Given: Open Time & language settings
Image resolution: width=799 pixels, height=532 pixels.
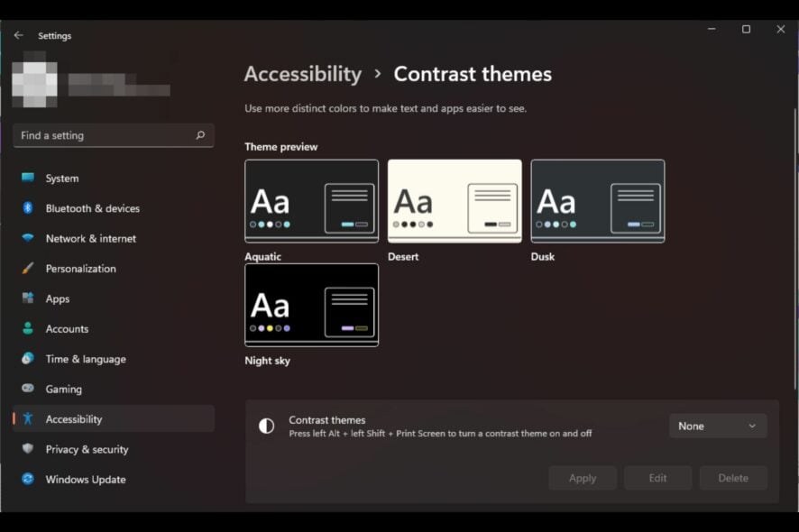Looking at the screenshot, I should 85,359.
